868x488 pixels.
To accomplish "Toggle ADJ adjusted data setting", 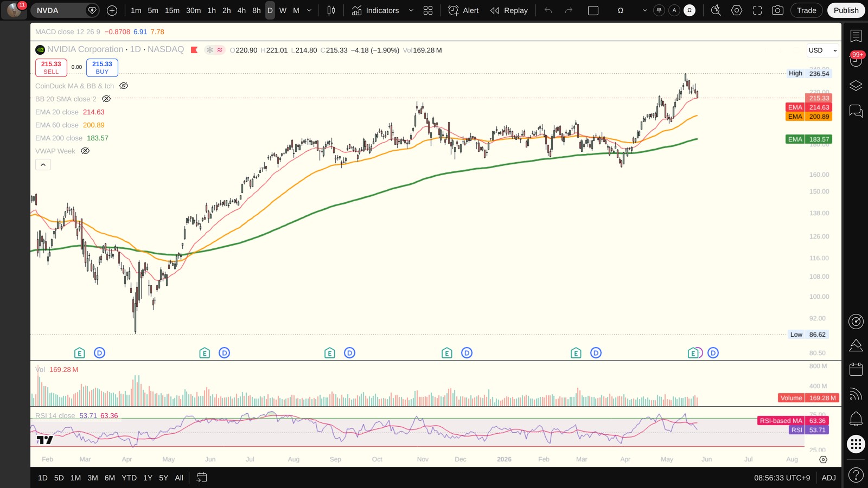I will 828,478.
